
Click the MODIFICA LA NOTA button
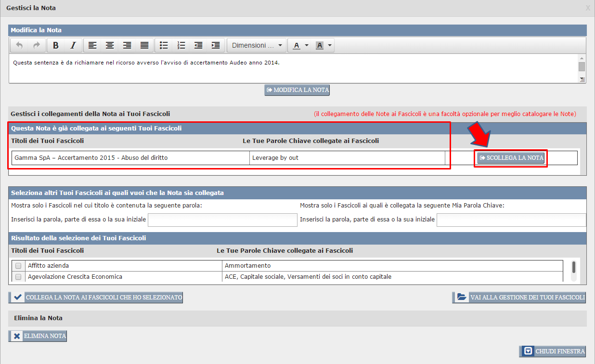[297, 90]
